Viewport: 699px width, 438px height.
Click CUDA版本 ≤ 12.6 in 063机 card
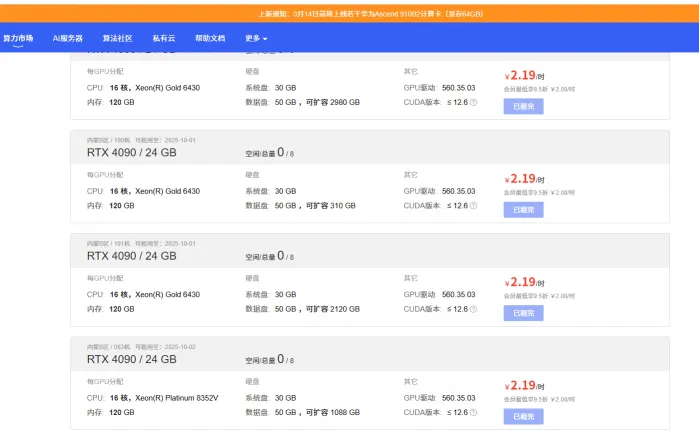pos(436,413)
